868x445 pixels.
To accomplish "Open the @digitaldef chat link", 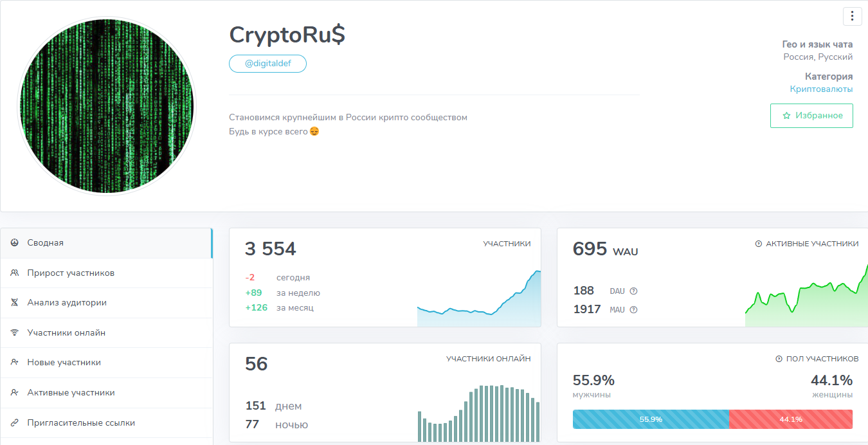I will tap(267, 64).
